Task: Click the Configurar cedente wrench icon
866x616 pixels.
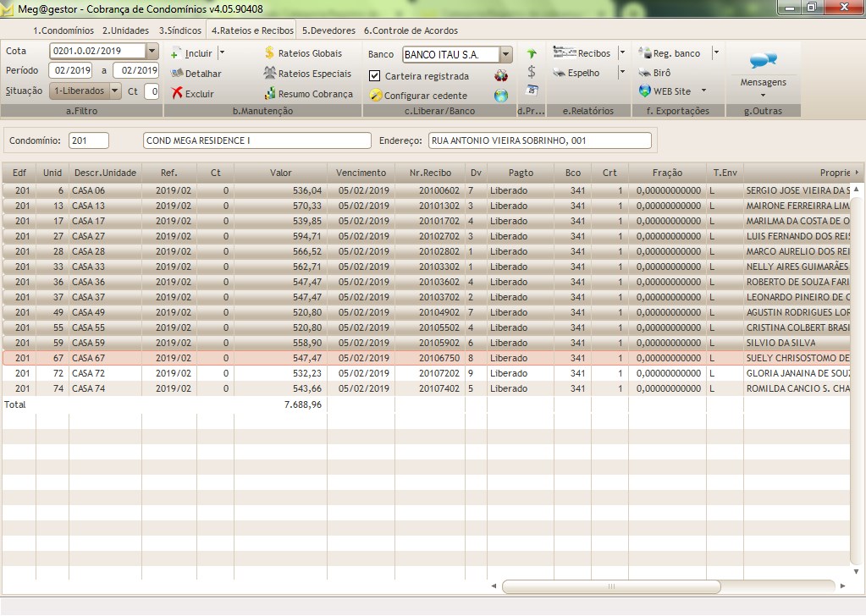Action: [376, 96]
